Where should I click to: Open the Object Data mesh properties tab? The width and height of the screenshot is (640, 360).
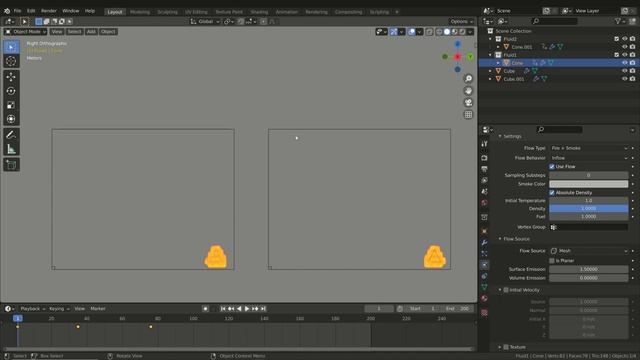(484, 287)
